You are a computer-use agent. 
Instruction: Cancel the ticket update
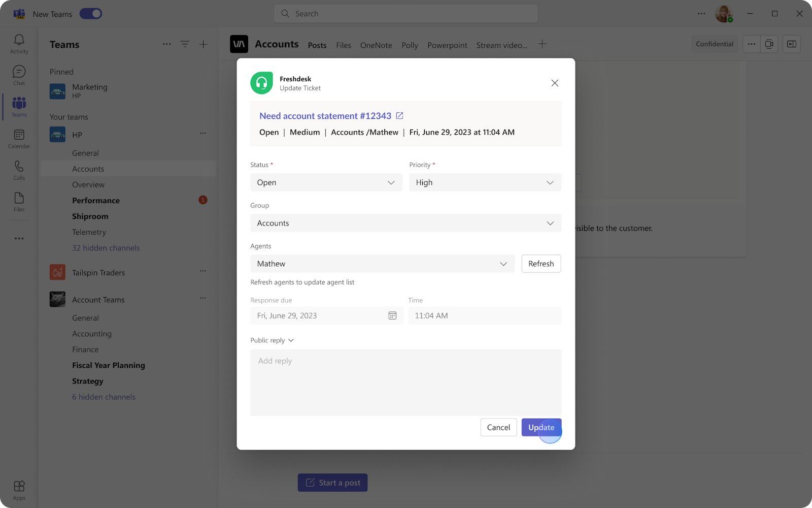click(498, 427)
